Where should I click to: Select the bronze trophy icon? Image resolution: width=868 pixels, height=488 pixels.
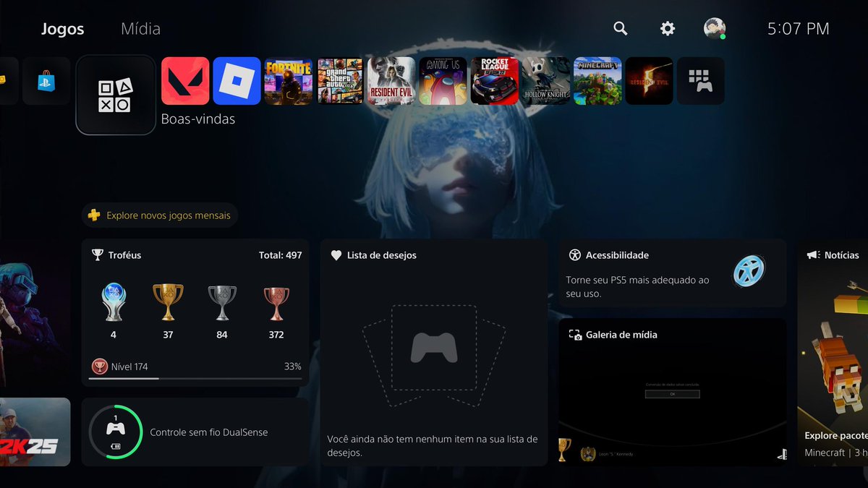[276, 303]
